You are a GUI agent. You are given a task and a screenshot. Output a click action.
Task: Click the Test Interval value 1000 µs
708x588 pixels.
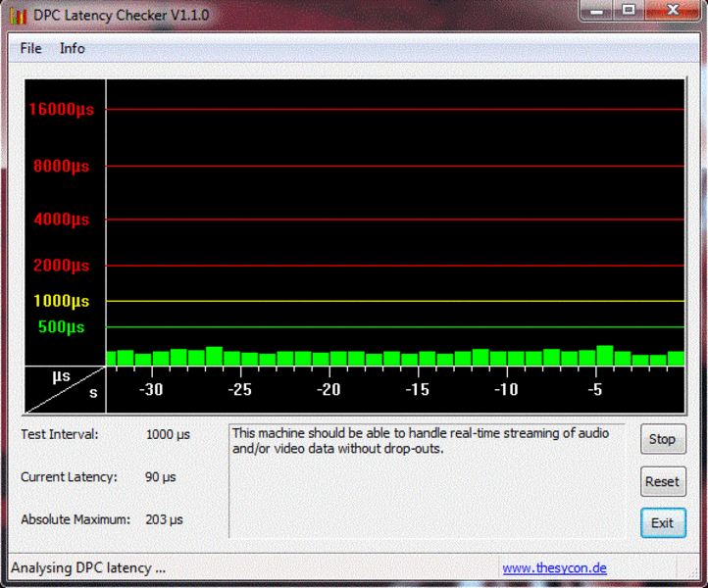coord(168,434)
